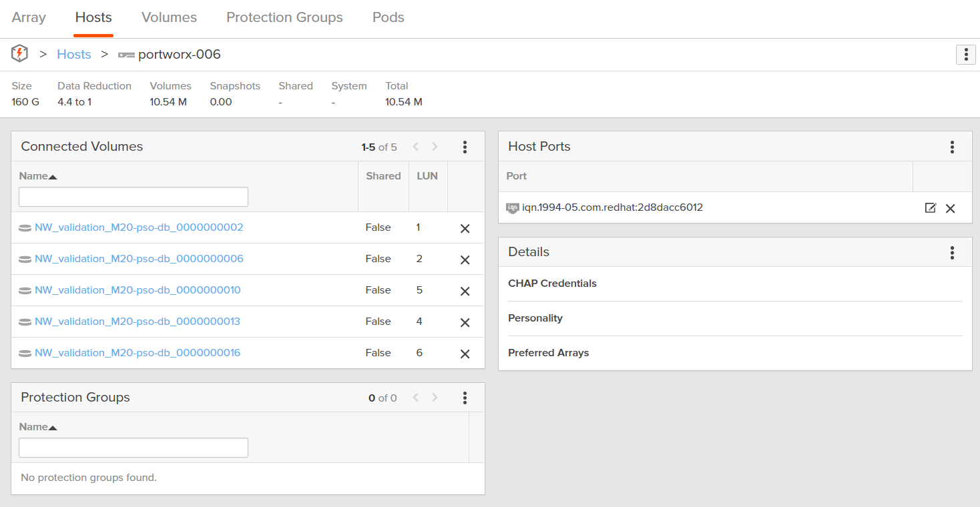Open the host options kebab menu in breadcrumb bar
This screenshot has width=980, height=507.
[x=965, y=55]
